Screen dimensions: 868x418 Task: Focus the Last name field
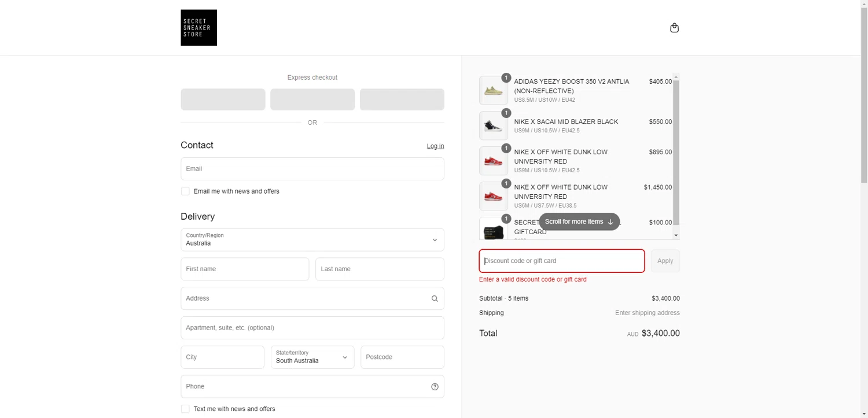coord(380,269)
